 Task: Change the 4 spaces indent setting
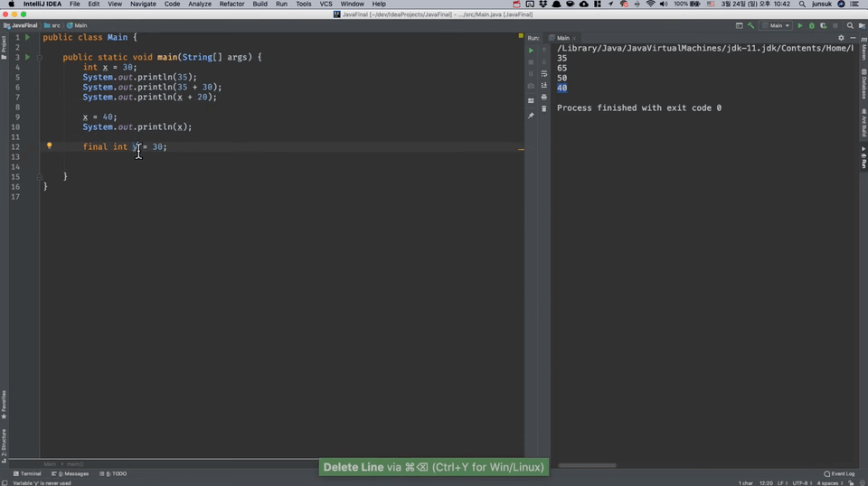point(829,482)
